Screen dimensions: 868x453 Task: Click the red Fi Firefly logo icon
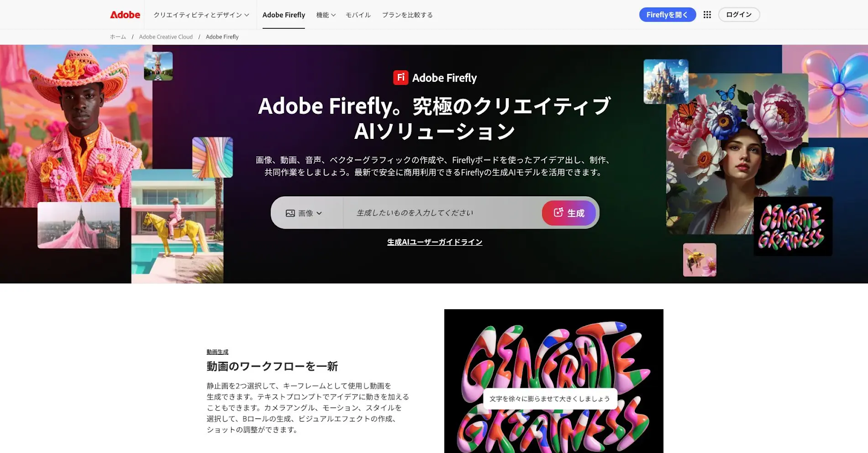400,78
